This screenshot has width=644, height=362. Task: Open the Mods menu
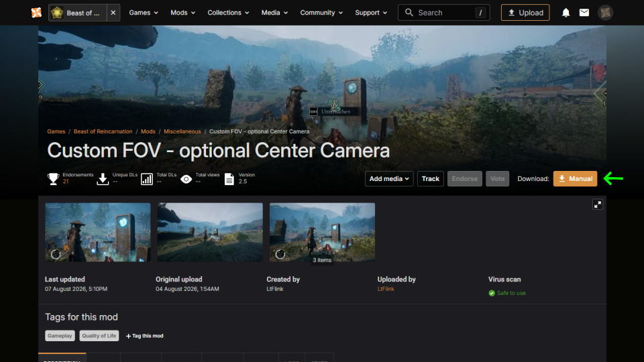coord(182,13)
